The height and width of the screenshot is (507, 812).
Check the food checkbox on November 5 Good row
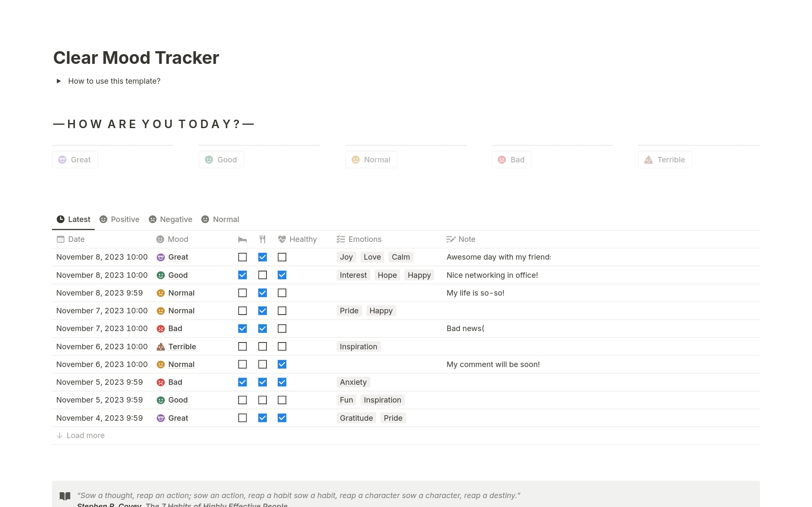263,400
